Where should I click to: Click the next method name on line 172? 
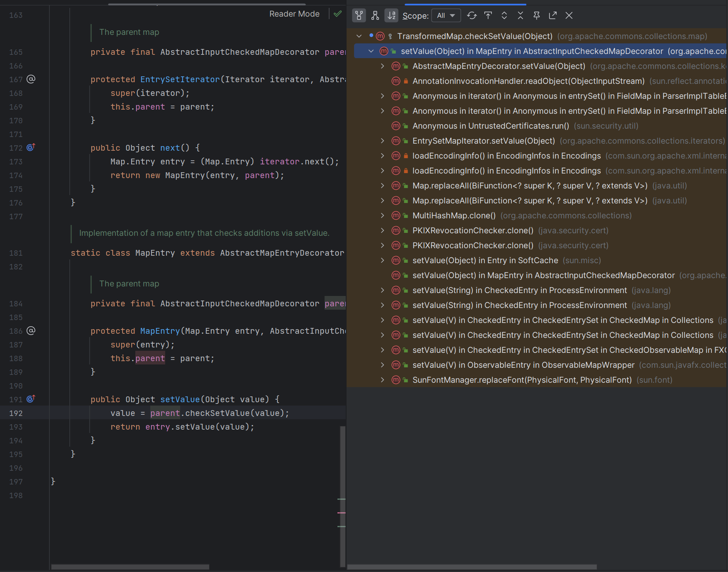(x=170, y=148)
